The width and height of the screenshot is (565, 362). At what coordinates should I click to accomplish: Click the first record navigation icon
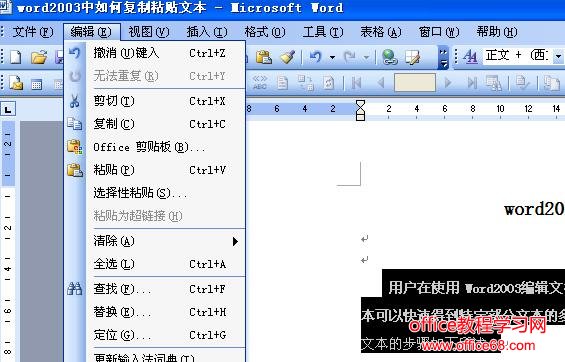click(357, 83)
